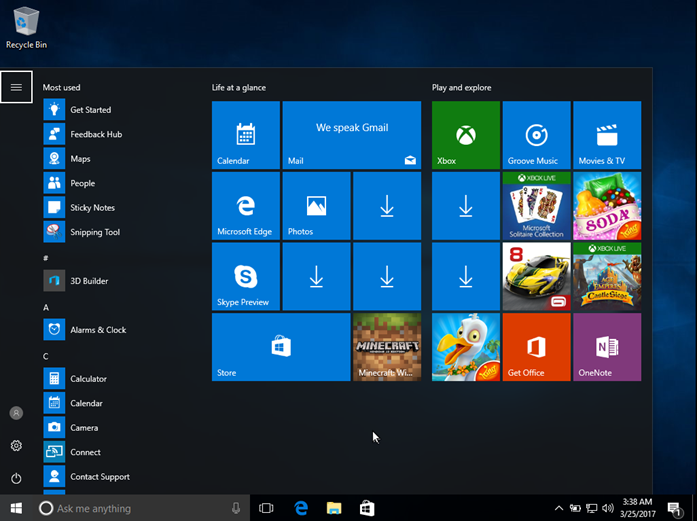The height and width of the screenshot is (521, 697).
Task: Click the battery tray icon
Action: click(575, 508)
